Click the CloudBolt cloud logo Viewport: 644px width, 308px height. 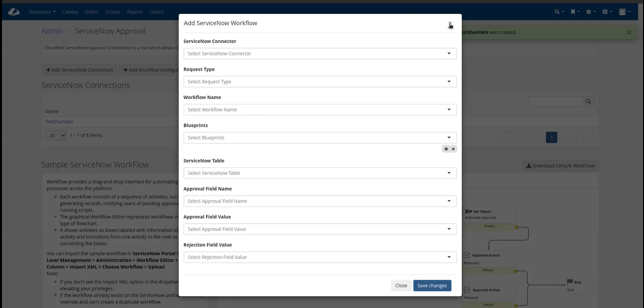pyautogui.click(x=14, y=12)
